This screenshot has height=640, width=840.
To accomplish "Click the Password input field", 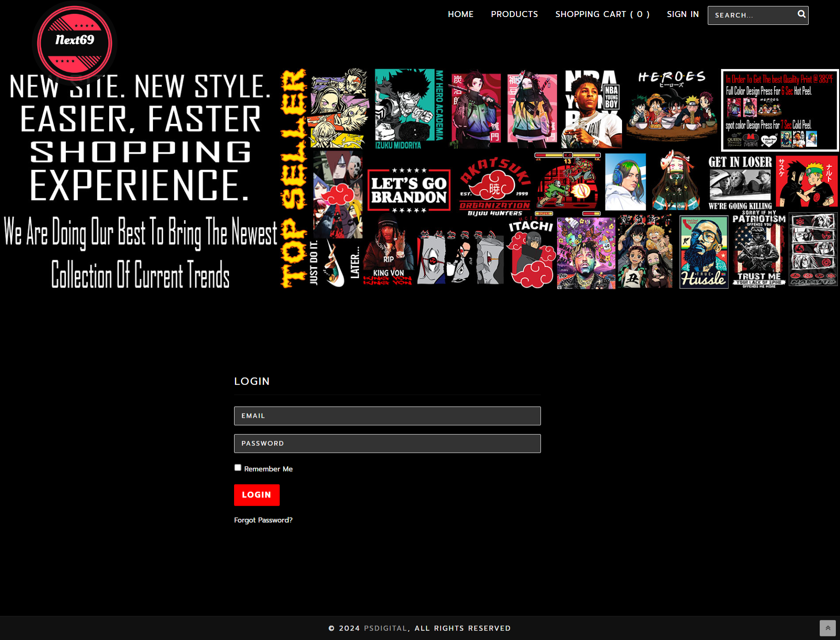I will (387, 443).
